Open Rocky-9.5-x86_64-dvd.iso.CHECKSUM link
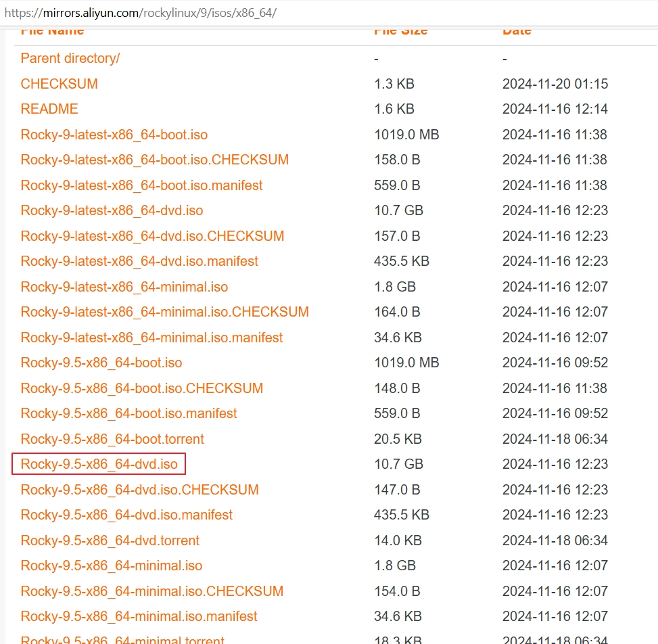 140,490
